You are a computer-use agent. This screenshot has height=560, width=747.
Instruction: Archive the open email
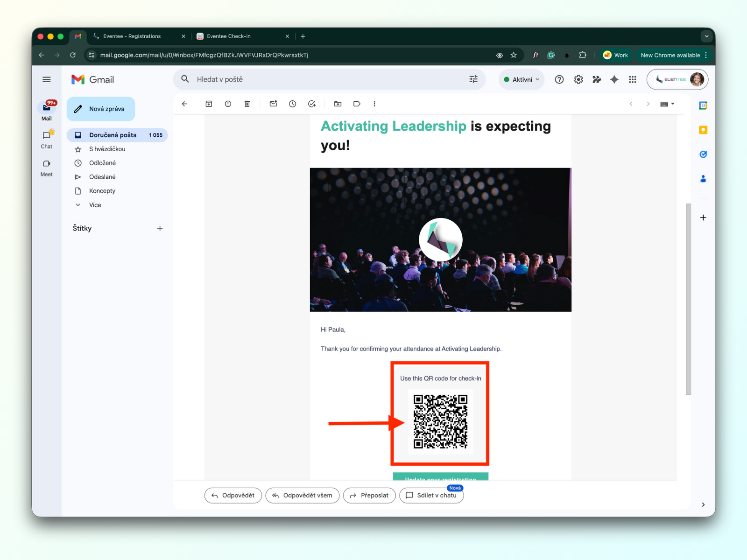pyautogui.click(x=209, y=104)
